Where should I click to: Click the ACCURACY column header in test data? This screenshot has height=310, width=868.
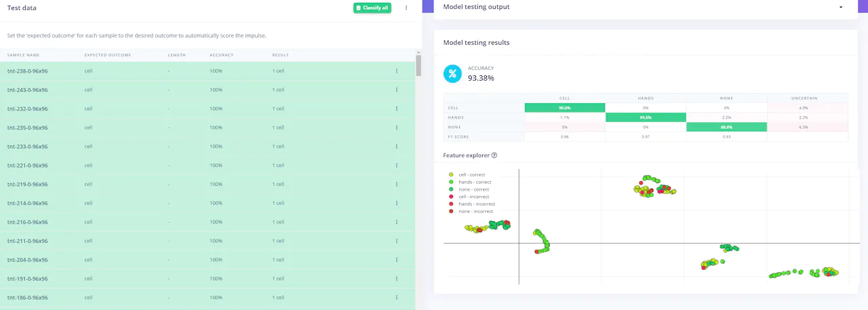(x=220, y=55)
